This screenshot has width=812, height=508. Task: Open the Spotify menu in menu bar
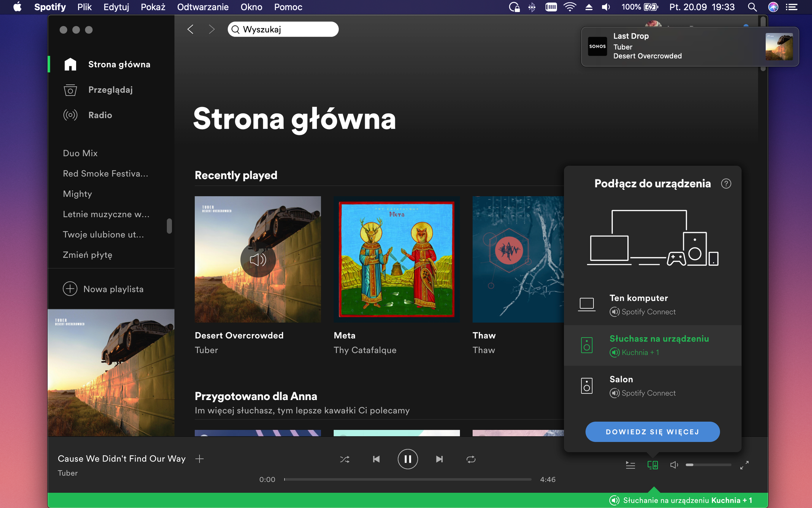(x=50, y=7)
